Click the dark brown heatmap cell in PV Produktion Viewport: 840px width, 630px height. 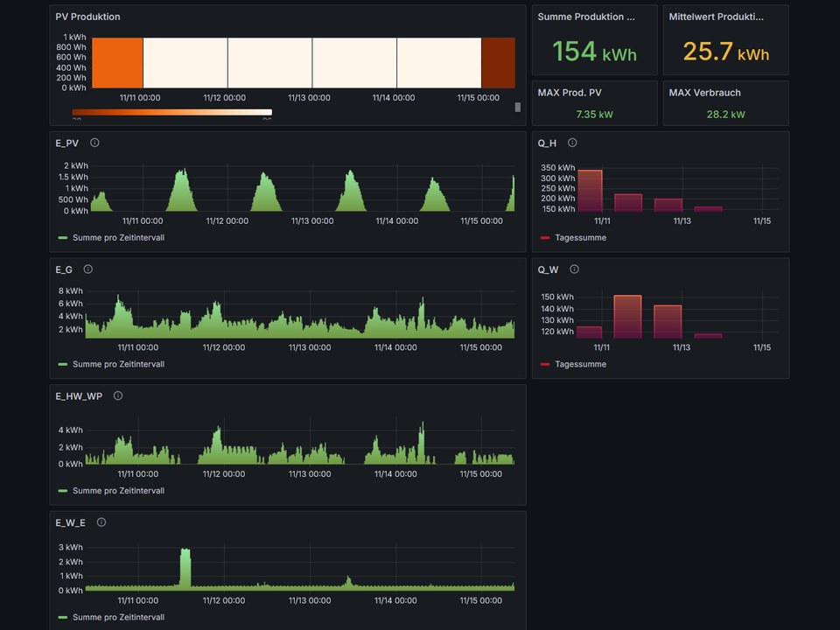(x=498, y=63)
